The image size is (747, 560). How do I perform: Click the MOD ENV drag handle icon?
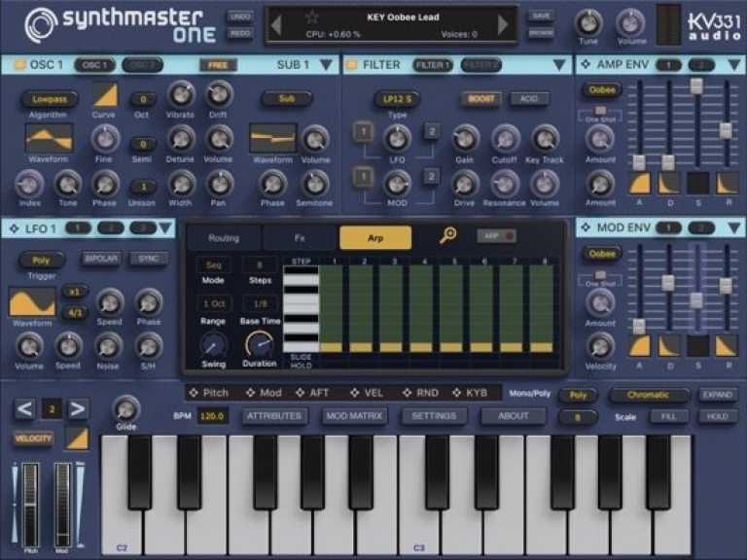pyautogui.click(x=586, y=227)
